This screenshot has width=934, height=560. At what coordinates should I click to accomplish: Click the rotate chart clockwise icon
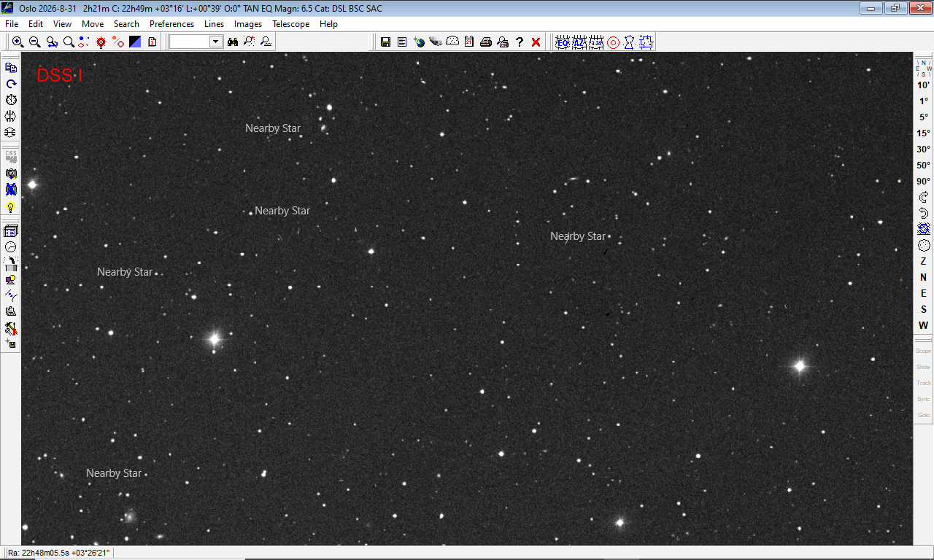(x=924, y=197)
